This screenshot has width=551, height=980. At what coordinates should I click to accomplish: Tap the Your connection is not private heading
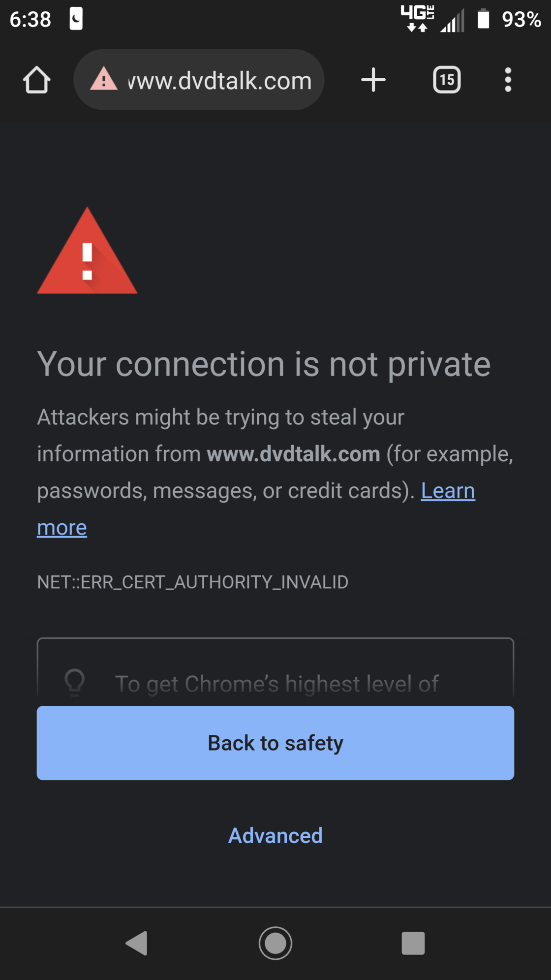coord(264,365)
